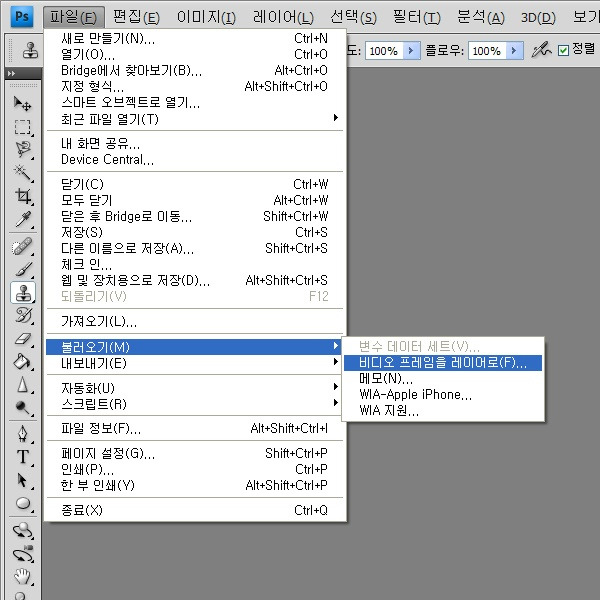
Task: Click the Clone Stamp preset icon in options bar
Action: coord(30,50)
